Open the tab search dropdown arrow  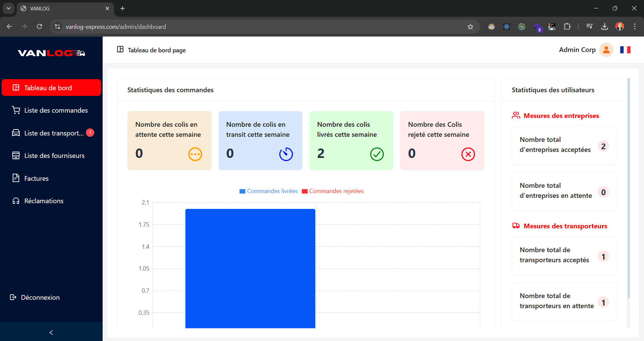click(8, 8)
